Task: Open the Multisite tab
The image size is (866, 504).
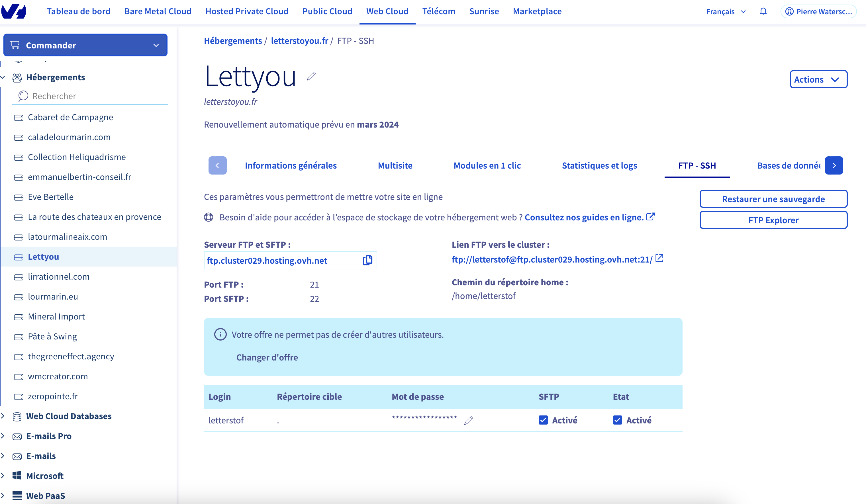Action: click(395, 166)
